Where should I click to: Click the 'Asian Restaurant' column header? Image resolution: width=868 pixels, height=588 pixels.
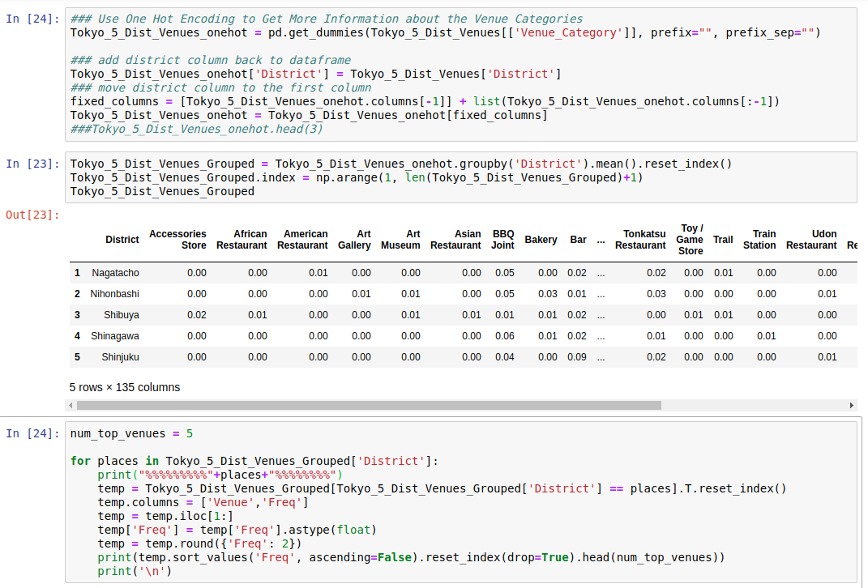click(455, 240)
